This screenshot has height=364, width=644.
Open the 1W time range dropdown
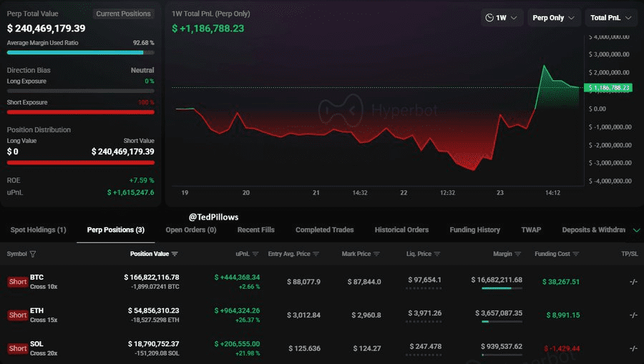[x=502, y=18]
